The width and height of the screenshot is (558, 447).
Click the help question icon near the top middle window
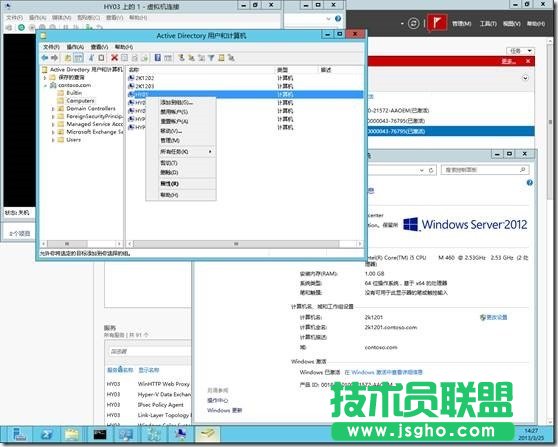pos(338,19)
